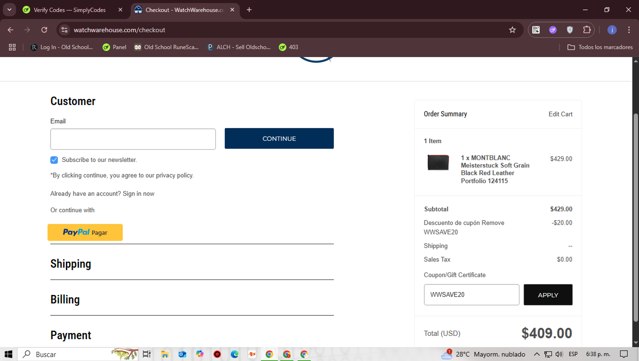Click the $409.00 total amount
This screenshot has width=639, height=361.
click(546, 333)
